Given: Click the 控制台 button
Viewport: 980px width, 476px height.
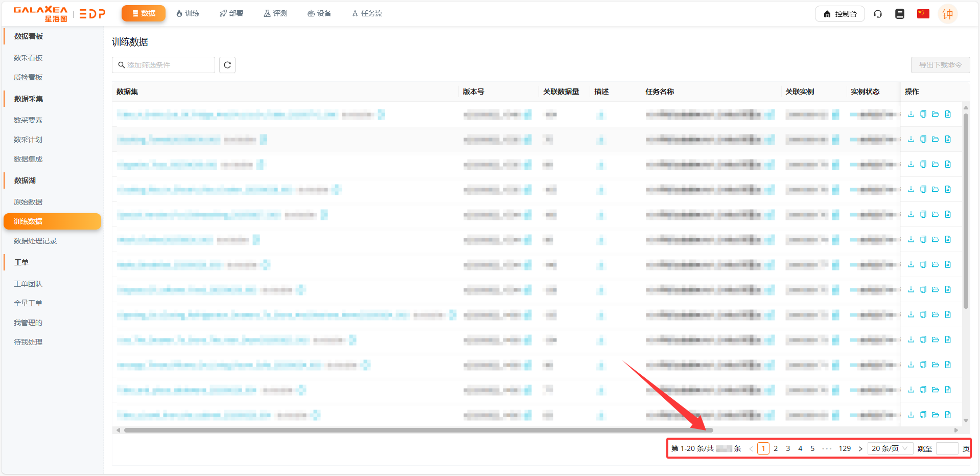Looking at the screenshot, I should [x=839, y=14].
